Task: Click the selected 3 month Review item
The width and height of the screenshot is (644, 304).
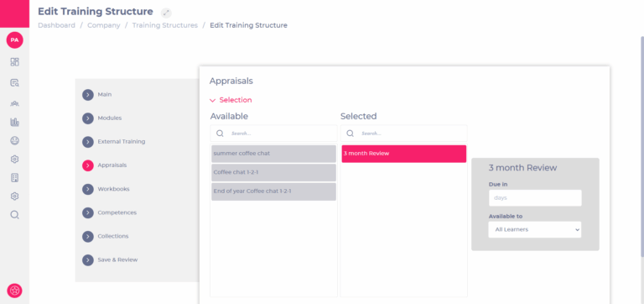Action: pos(403,154)
